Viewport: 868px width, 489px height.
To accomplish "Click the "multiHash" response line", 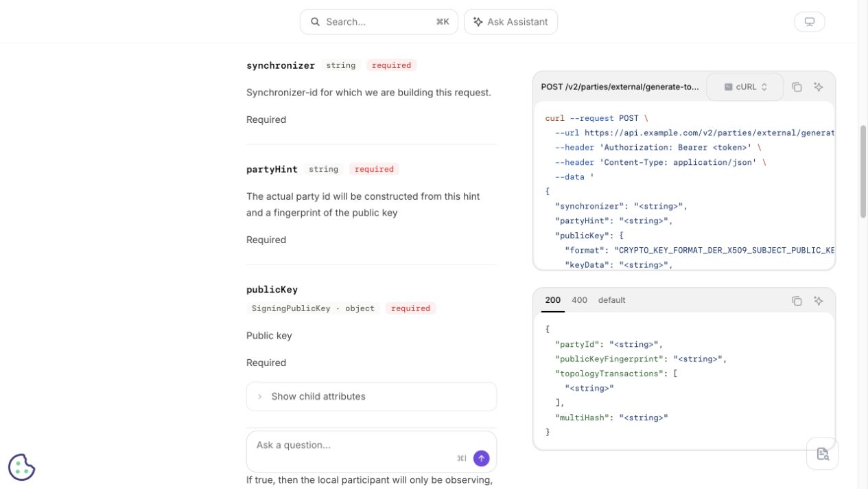I will (x=611, y=418).
